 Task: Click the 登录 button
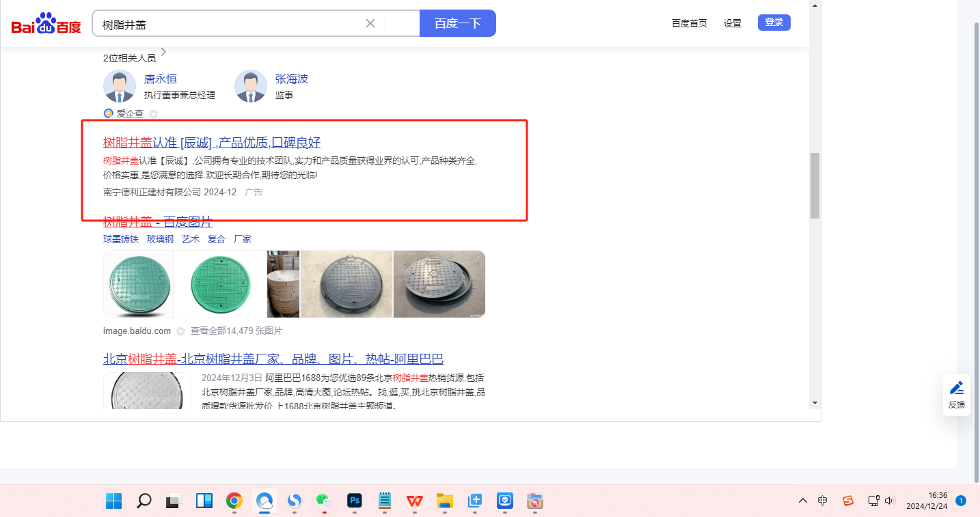click(x=774, y=23)
